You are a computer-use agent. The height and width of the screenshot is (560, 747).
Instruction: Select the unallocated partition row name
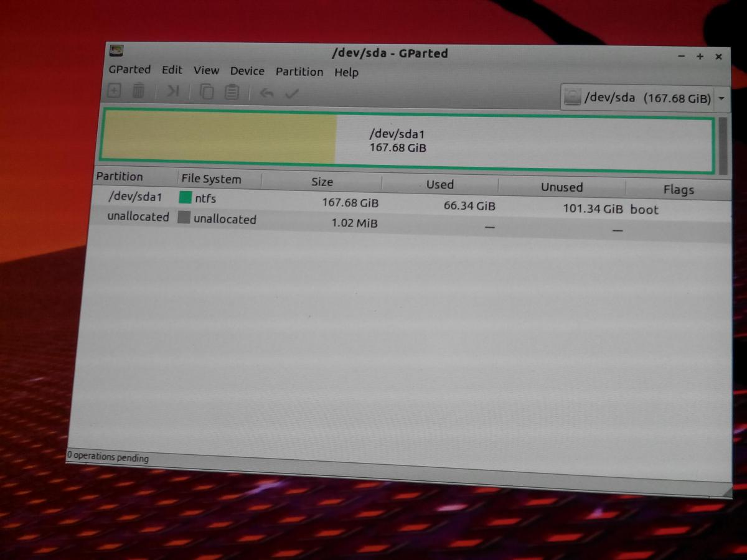[x=138, y=217]
